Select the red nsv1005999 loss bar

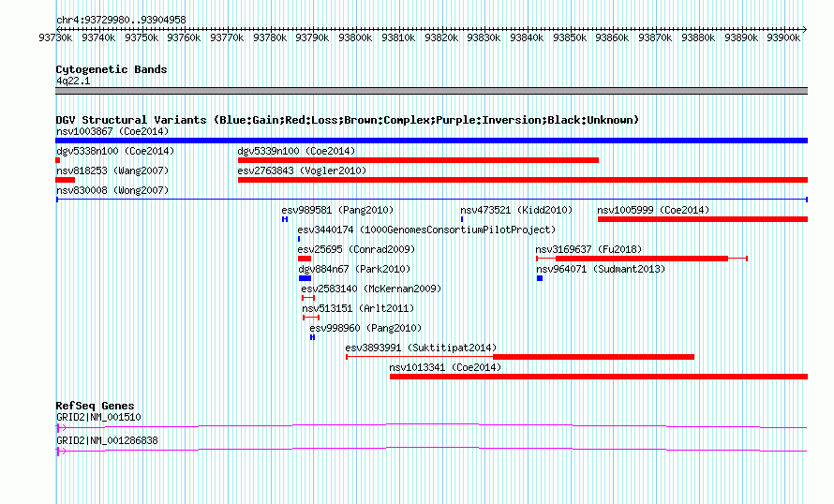point(703,219)
